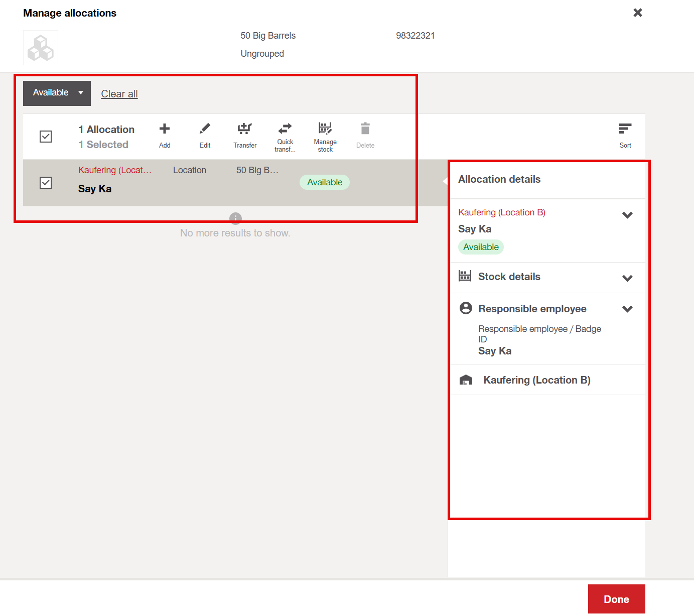Open the Available status filter dropdown
This screenshot has width=694, height=616.
(56, 93)
